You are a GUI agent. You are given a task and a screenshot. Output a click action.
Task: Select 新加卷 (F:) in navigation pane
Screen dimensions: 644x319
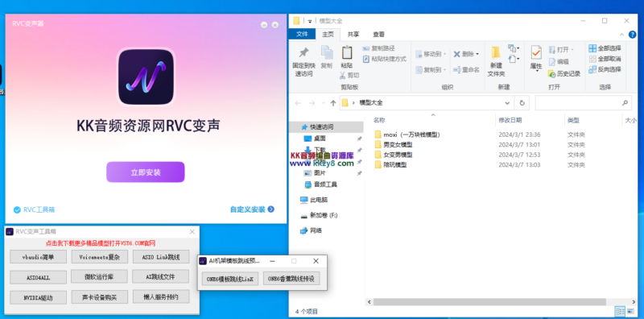(319, 215)
